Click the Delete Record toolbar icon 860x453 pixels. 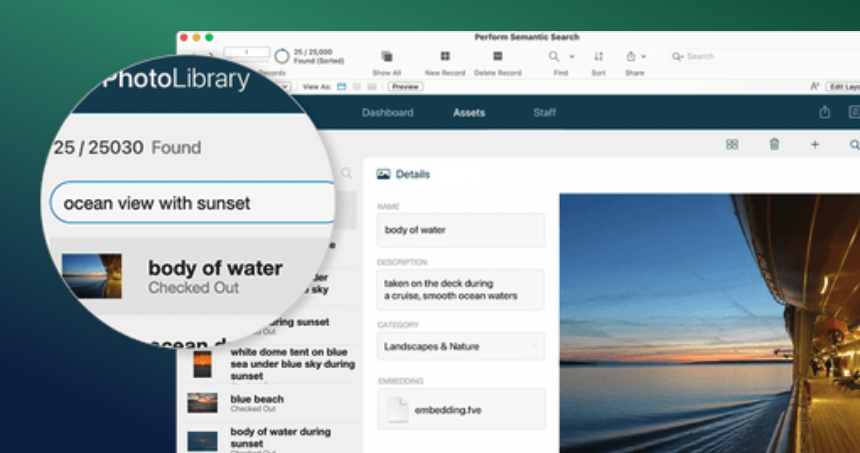(497, 56)
